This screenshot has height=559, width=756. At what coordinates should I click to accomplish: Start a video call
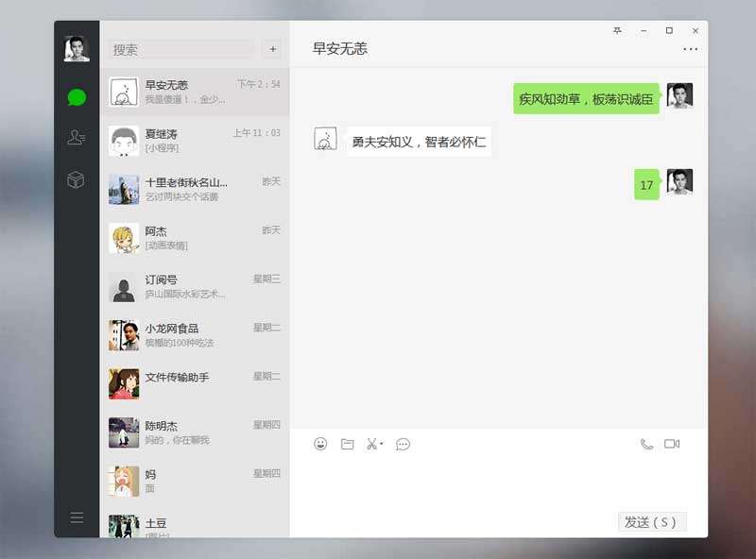tap(672, 444)
